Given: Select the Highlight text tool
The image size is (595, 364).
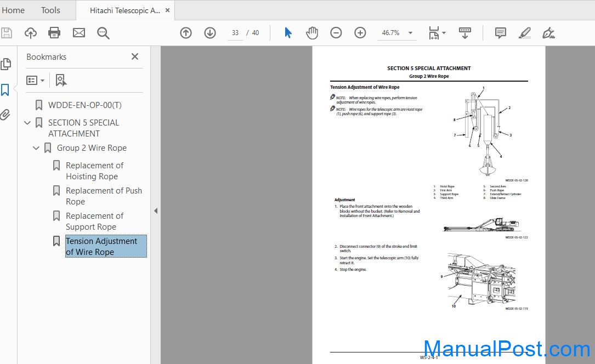Looking at the screenshot, I should tap(524, 33).
